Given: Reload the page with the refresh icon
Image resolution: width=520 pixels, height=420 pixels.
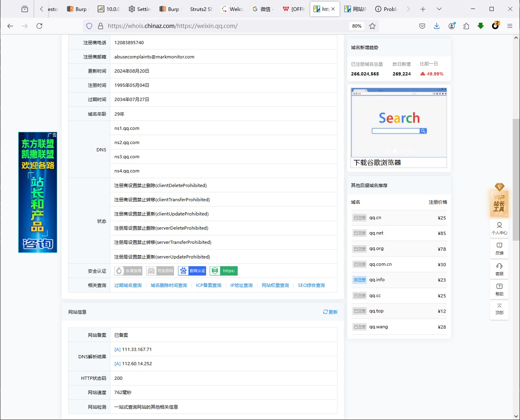Looking at the screenshot, I should pos(39,26).
